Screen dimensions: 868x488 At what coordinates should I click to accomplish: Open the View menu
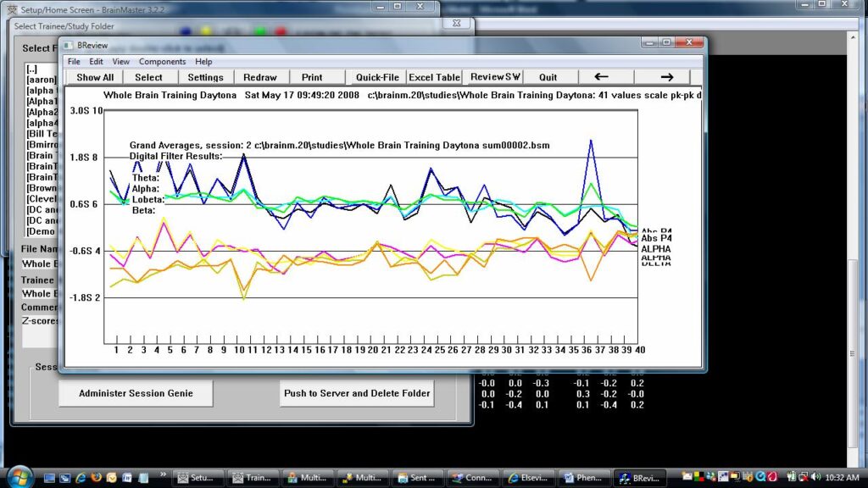121,62
